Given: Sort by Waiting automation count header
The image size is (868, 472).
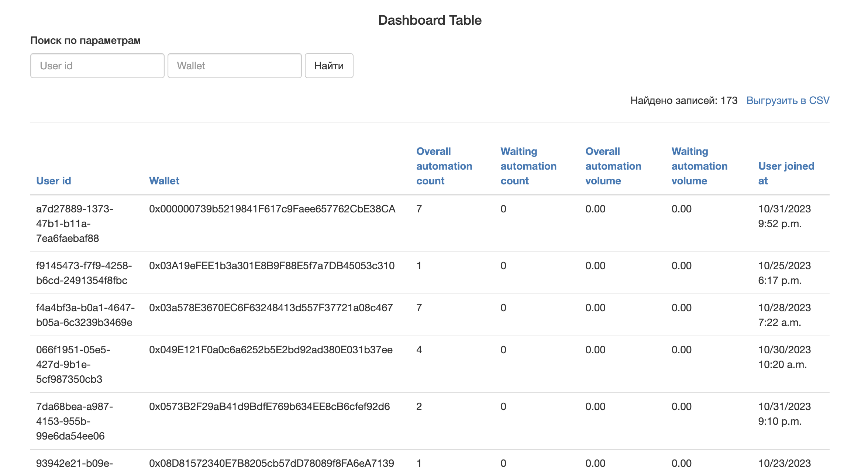Looking at the screenshot, I should 528,166.
